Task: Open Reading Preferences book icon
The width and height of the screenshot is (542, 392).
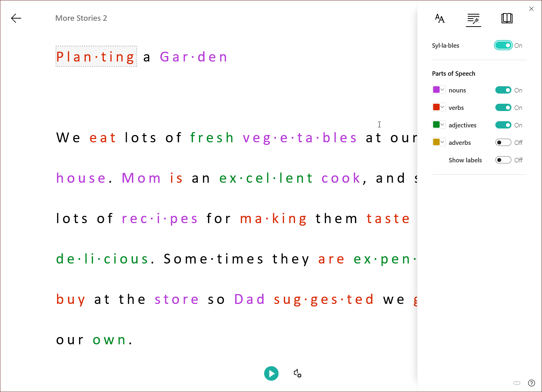Action: (x=507, y=18)
